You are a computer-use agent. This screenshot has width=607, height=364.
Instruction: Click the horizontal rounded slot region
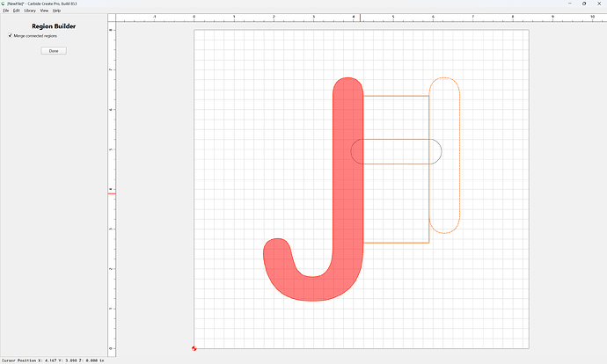(396, 151)
